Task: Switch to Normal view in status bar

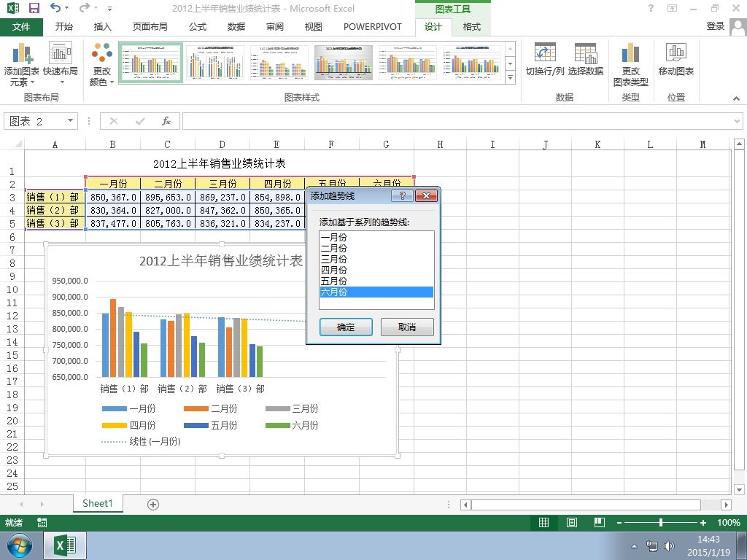Action: coord(543,522)
